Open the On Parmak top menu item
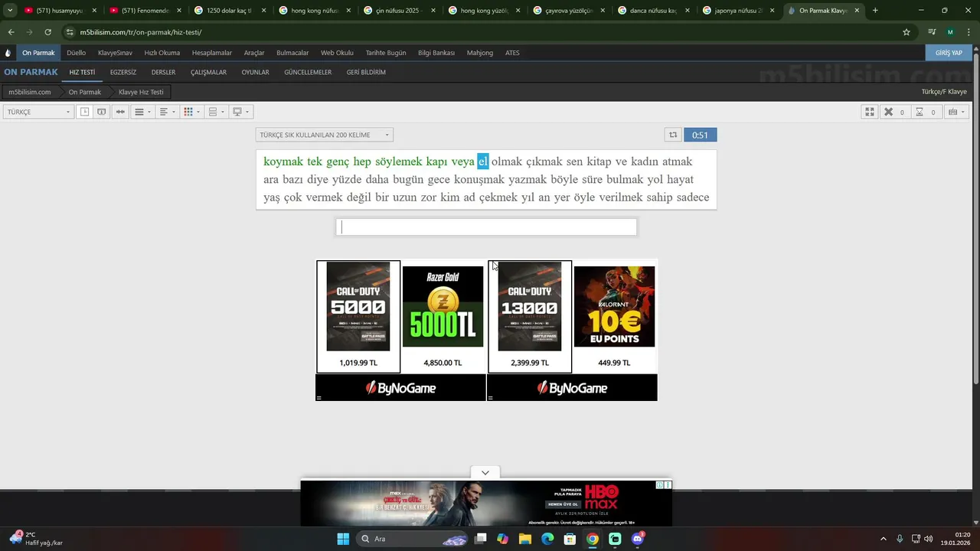 [x=38, y=53]
